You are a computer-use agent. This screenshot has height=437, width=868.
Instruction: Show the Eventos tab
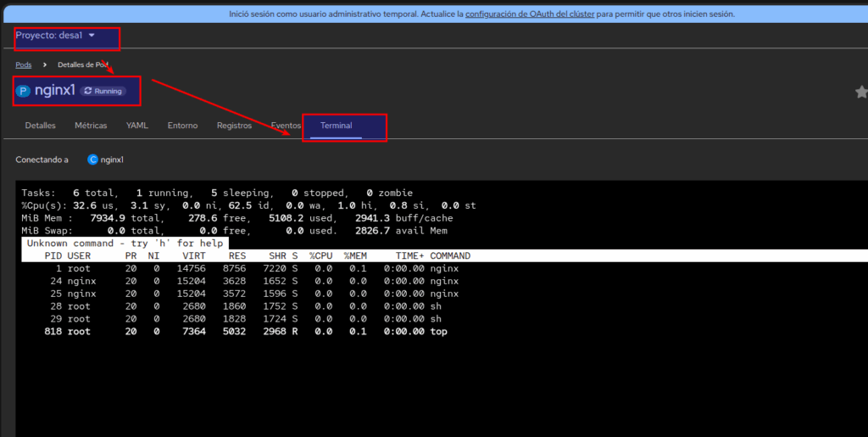point(286,126)
